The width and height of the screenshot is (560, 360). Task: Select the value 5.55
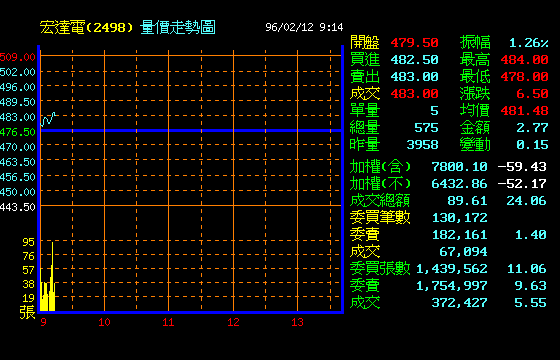point(530,303)
